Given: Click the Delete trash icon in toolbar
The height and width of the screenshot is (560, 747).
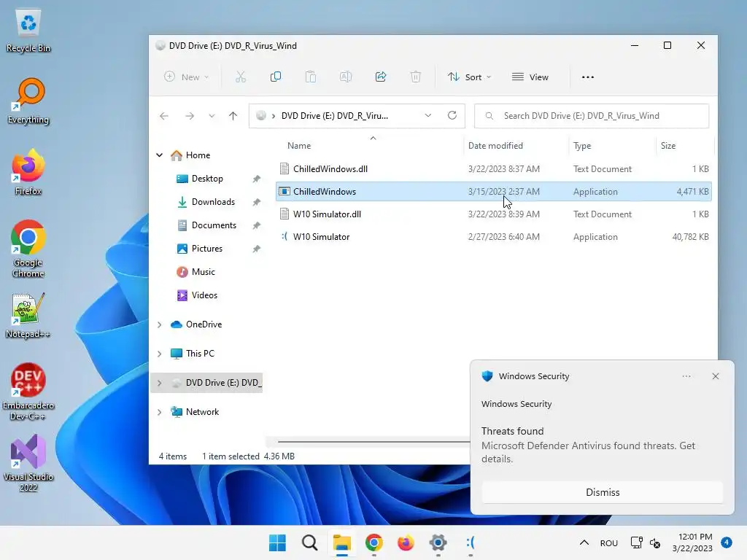Looking at the screenshot, I should pos(415,77).
